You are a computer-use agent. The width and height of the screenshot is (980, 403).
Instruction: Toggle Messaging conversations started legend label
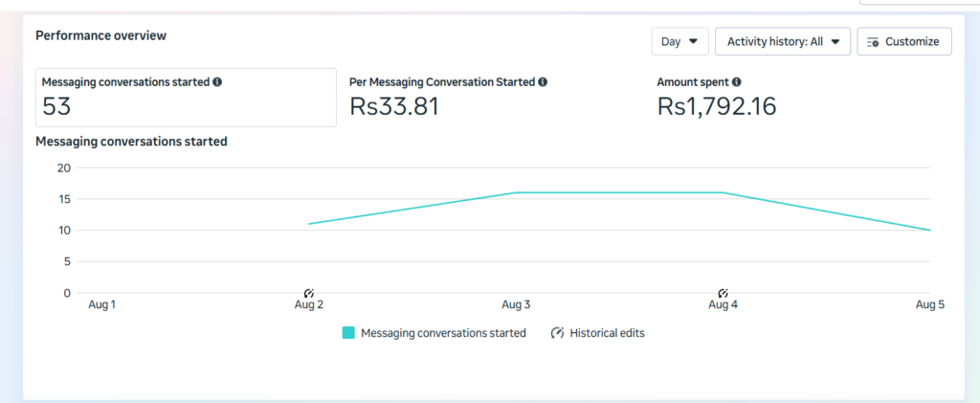pos(443,333)
